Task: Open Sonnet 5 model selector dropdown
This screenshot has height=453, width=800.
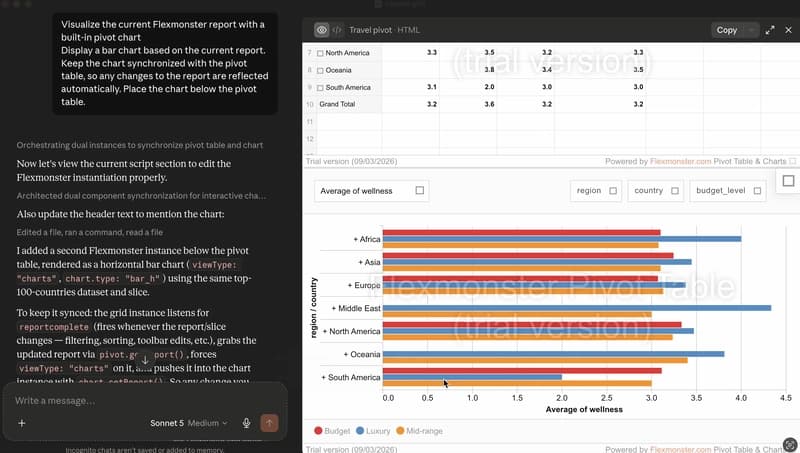Action: pyautogui.click(x=189, y=423)
